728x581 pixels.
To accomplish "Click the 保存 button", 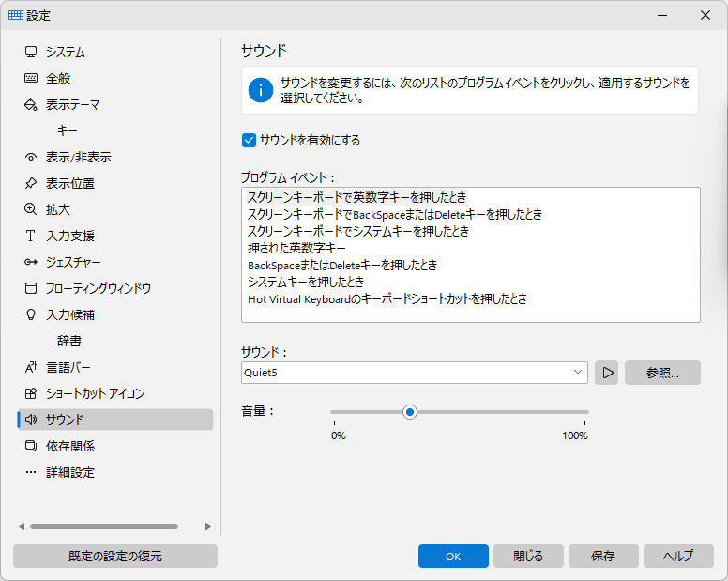I will coord(603,556).
